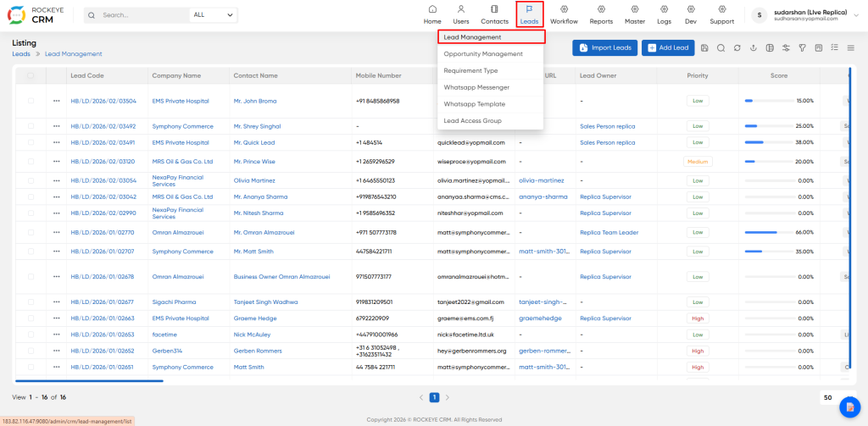Refresh the lead listing
This screenshot has width=868, height=426.
tap(737, 48)
